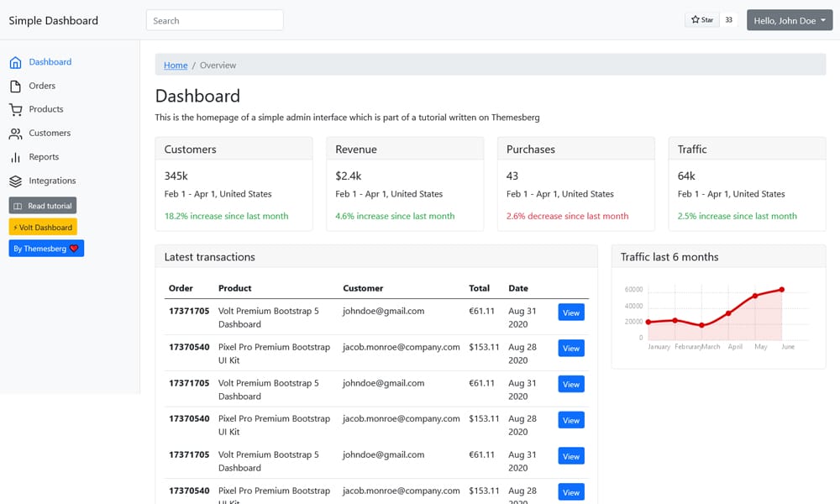Switch to the Reports section
This screenshot has width=840, height=504.
[x=45, y=156]
